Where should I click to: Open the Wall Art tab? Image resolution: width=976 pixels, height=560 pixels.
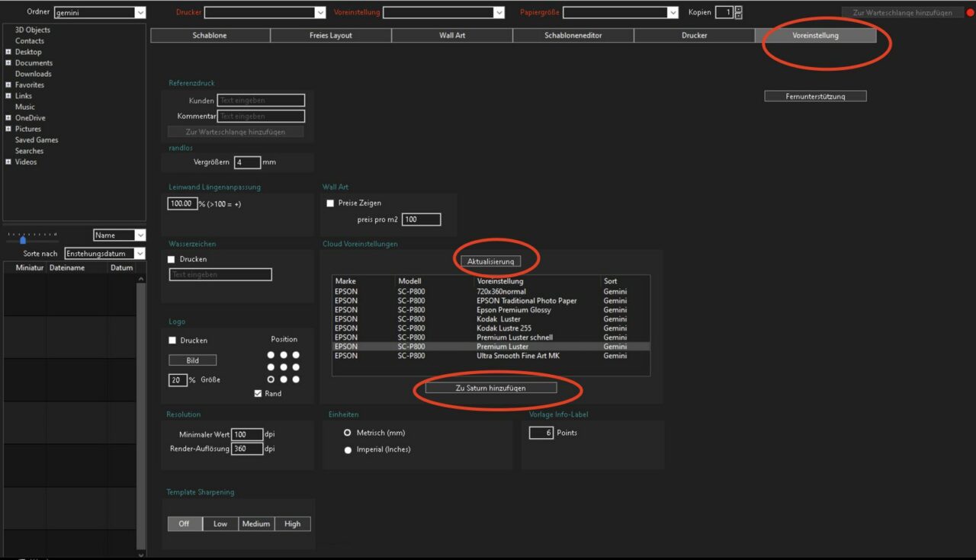coord(452,36)
